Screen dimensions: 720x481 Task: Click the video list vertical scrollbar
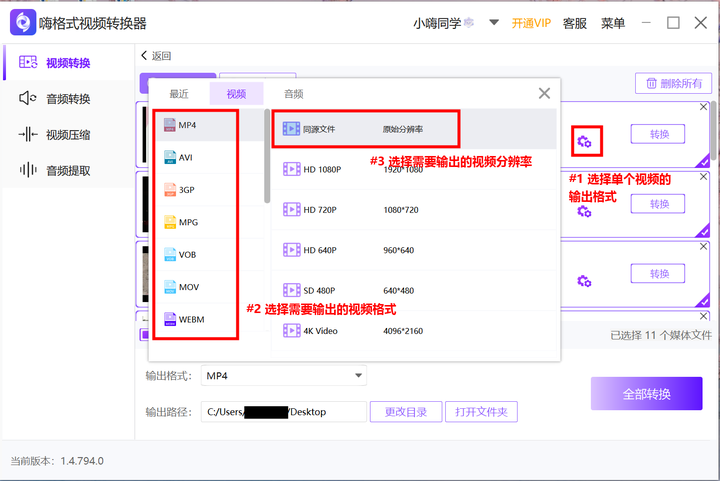tap(714, 131)
